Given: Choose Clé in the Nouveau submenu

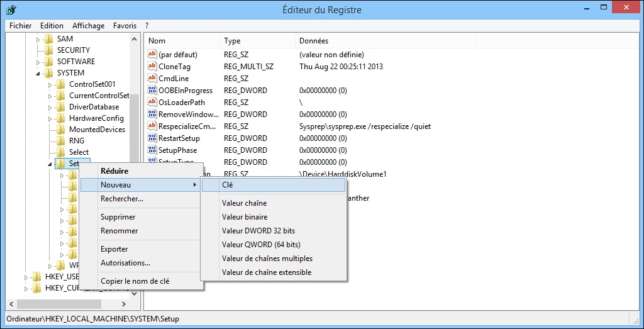Looking at the screenshot, I should coord(274,185).
